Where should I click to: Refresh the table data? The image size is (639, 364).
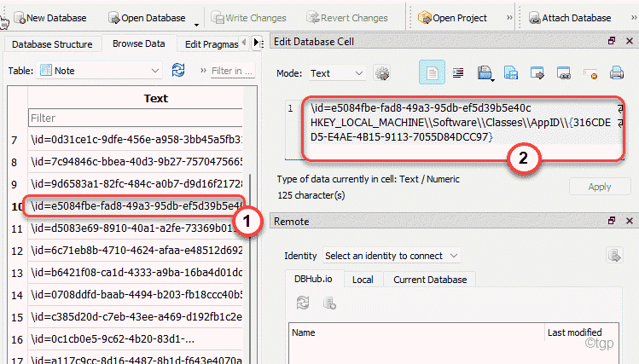tap(178, 70)
